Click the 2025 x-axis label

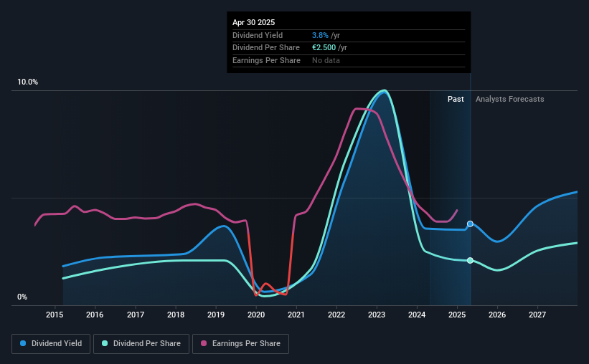[x=457, y=315]
